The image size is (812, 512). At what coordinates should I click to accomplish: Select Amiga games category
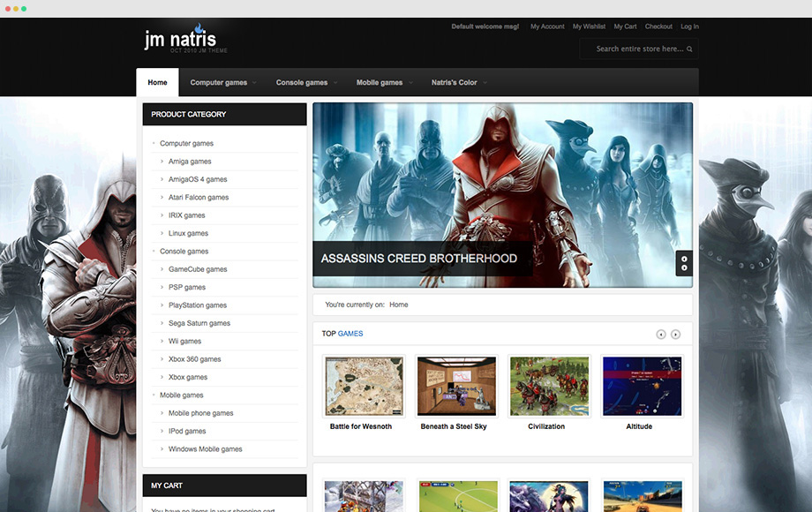coord(190,162)
